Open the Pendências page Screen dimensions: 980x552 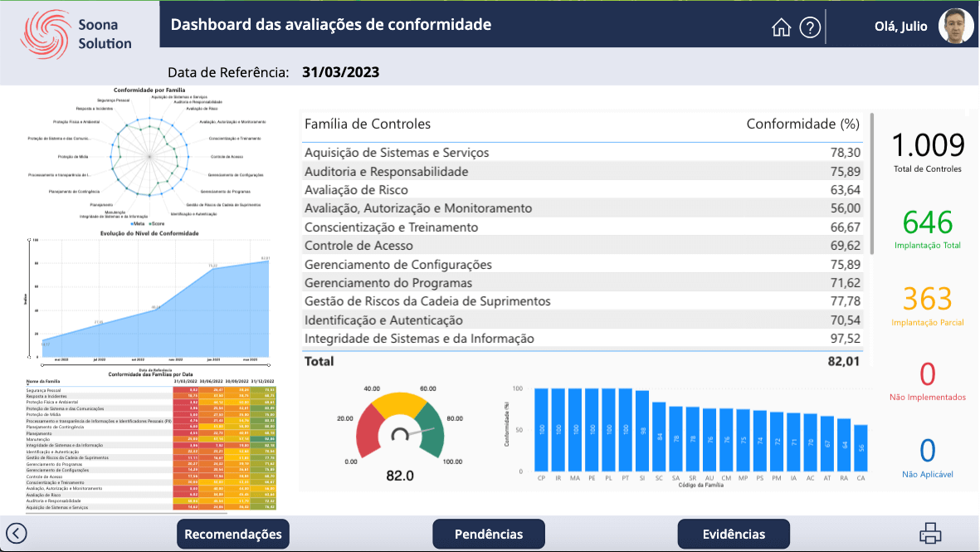(x=489, y=534)
